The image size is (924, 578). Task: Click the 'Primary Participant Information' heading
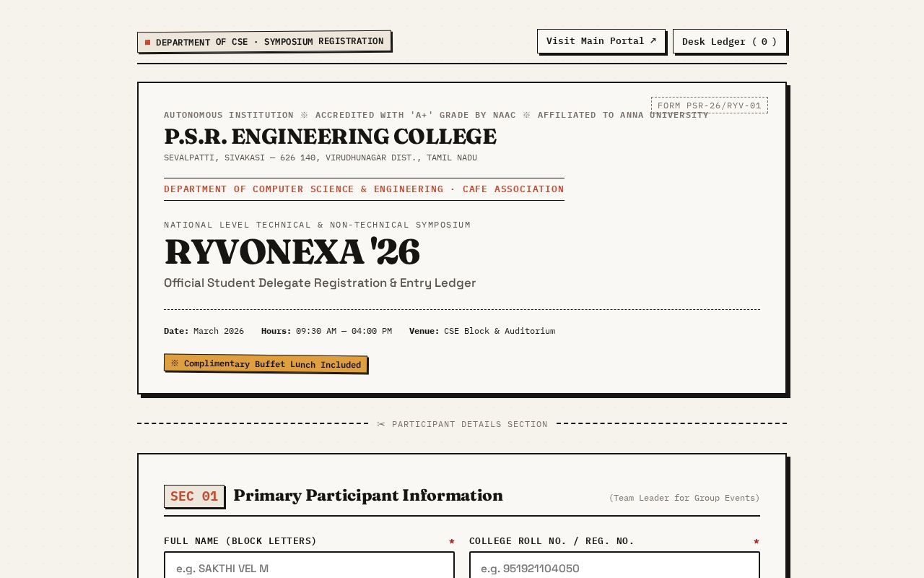pyautogui.click(x=368, y=496)
